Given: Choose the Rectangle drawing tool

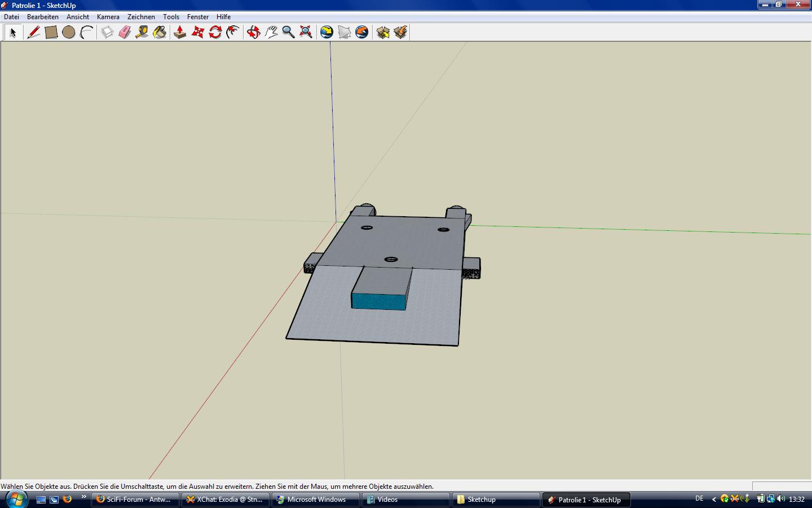Looking at the screenshot, I should (x=51, y=32).
